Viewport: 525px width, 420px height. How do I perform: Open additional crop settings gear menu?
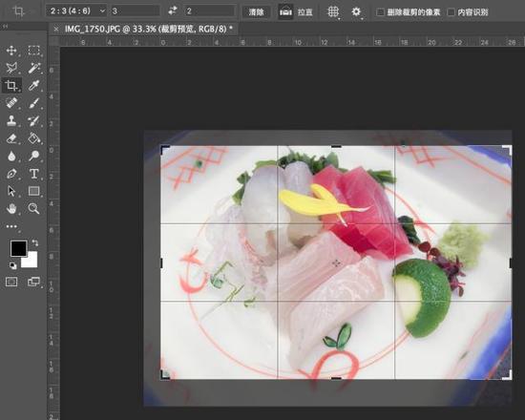point(356,12)
